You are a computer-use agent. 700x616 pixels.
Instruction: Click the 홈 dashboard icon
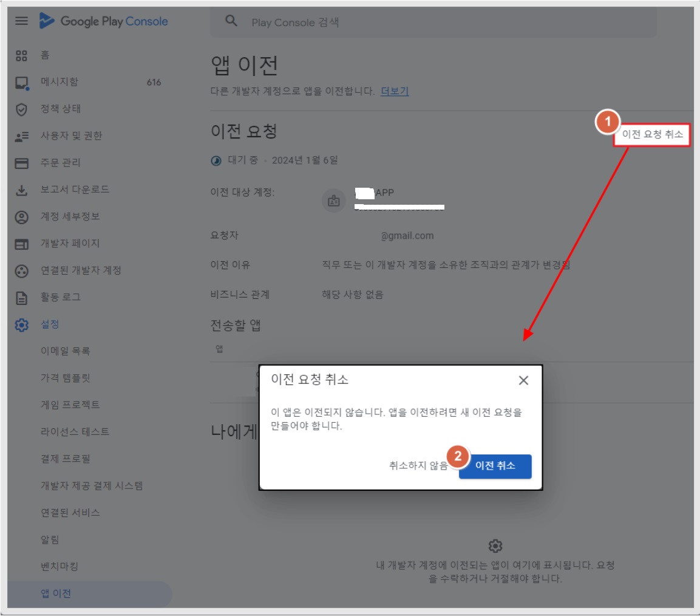tap(21, 55)
